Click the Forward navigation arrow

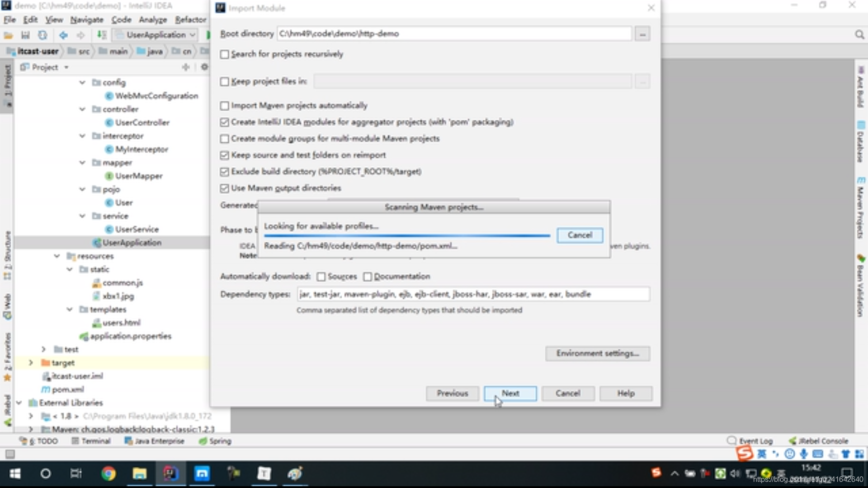point(80,35)
